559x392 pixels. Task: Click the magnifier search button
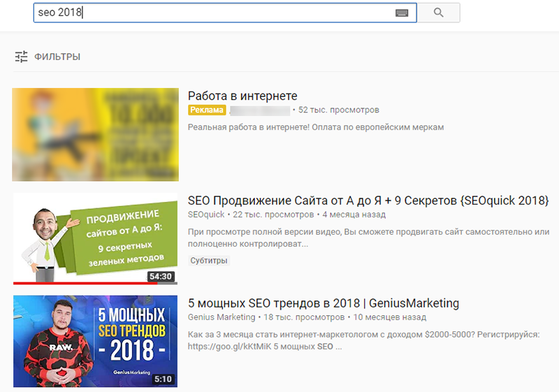[x=439, y=13]
